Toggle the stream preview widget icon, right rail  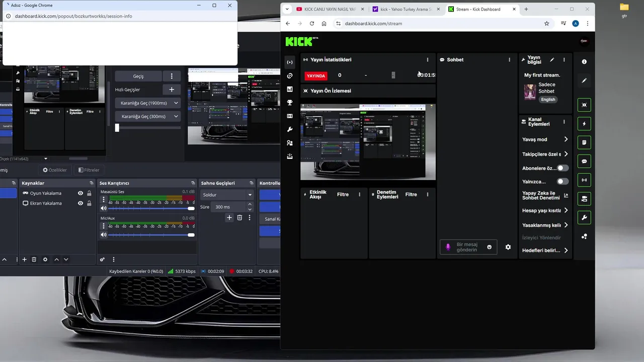click(x=584, y=105)
